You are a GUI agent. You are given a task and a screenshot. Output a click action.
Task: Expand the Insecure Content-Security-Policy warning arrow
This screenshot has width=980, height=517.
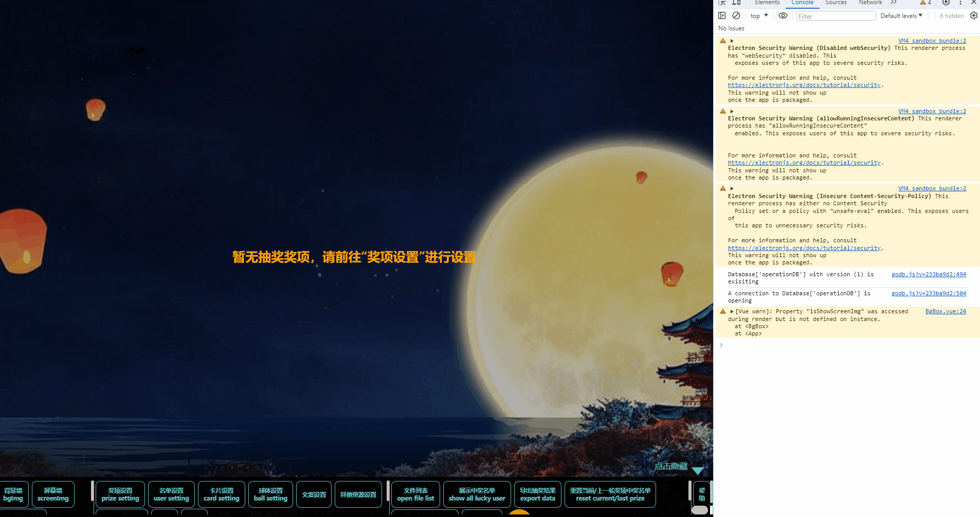click(x=732, y=189)
